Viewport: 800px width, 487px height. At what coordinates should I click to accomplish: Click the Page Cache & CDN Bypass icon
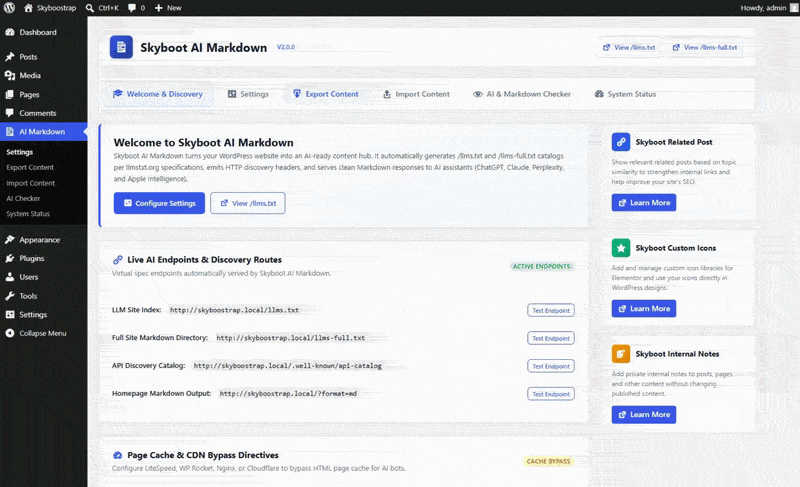(x=117, y=455)
